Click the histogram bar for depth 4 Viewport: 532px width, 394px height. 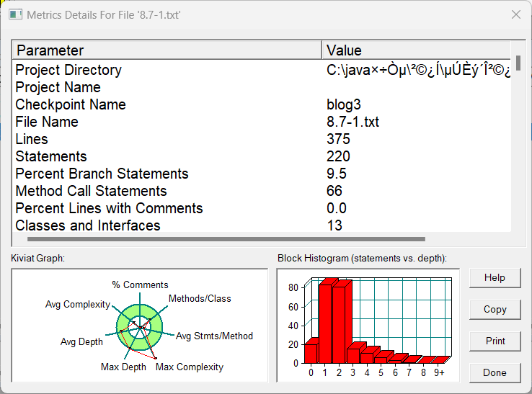[x=368, y=358]
